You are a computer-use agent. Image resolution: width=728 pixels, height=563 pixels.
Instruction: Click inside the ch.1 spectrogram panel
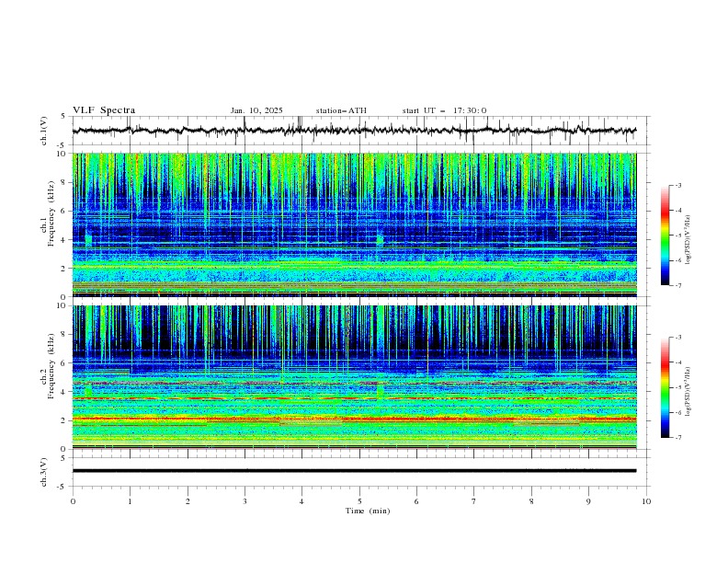click(354, 224)
